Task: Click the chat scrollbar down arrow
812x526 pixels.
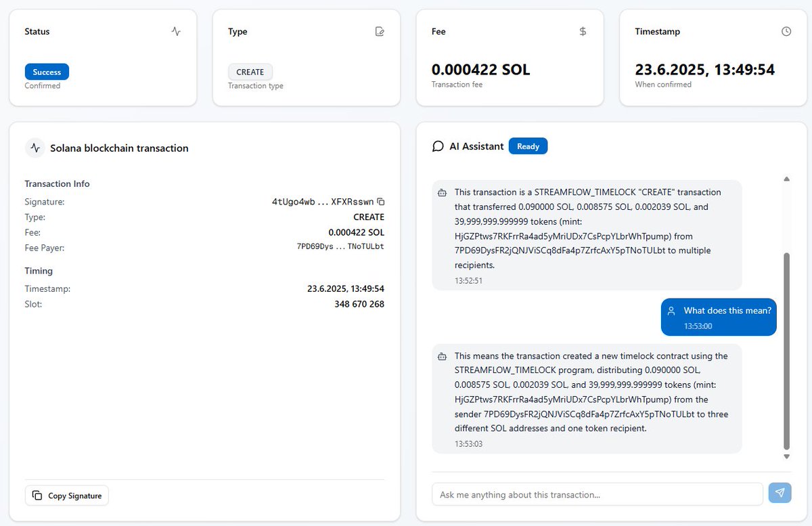Action: point(786,457)
